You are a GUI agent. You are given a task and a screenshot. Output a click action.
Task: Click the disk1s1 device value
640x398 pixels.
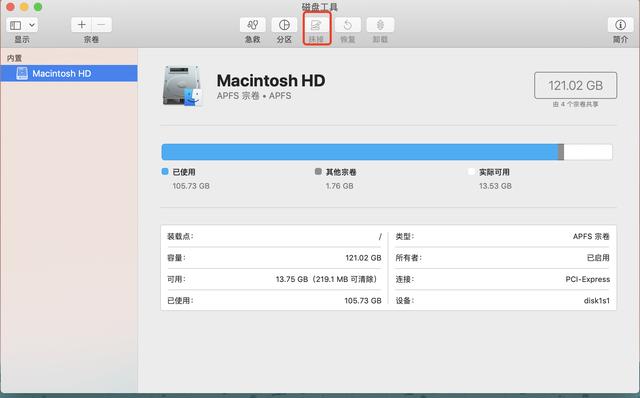pyautogui.click(x=597, y=301)
